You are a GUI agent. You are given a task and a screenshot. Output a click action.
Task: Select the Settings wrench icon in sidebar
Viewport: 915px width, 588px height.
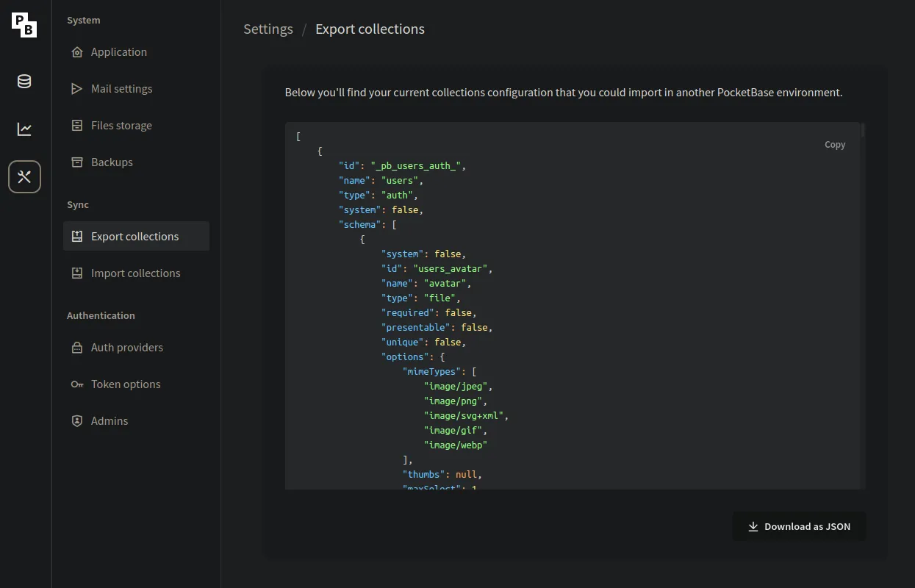point(24,176)
